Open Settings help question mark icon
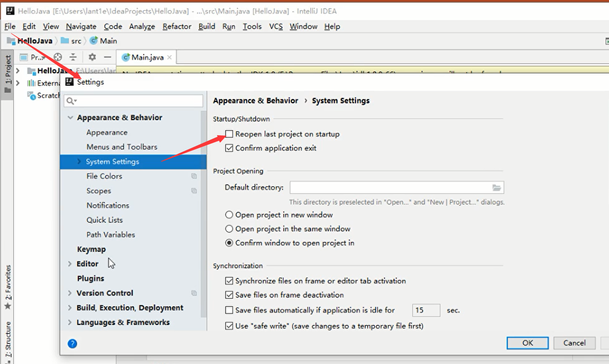This screenshot has width=609, height=364. [x=72, y=343]
